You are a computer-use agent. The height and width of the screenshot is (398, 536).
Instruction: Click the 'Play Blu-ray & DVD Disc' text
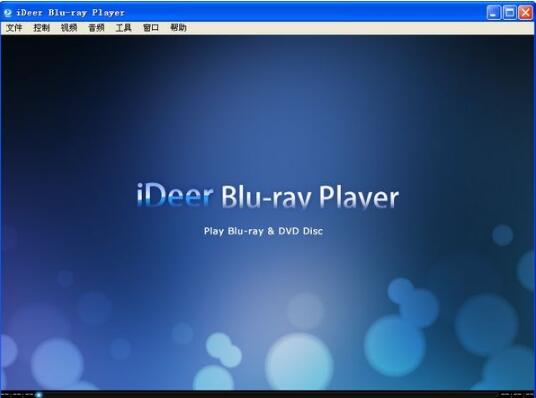[x=263, y=231]
